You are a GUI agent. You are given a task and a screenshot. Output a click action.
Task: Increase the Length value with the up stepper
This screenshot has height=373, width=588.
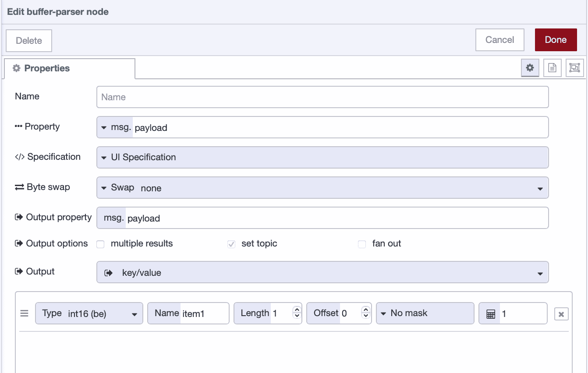(296, 310)
